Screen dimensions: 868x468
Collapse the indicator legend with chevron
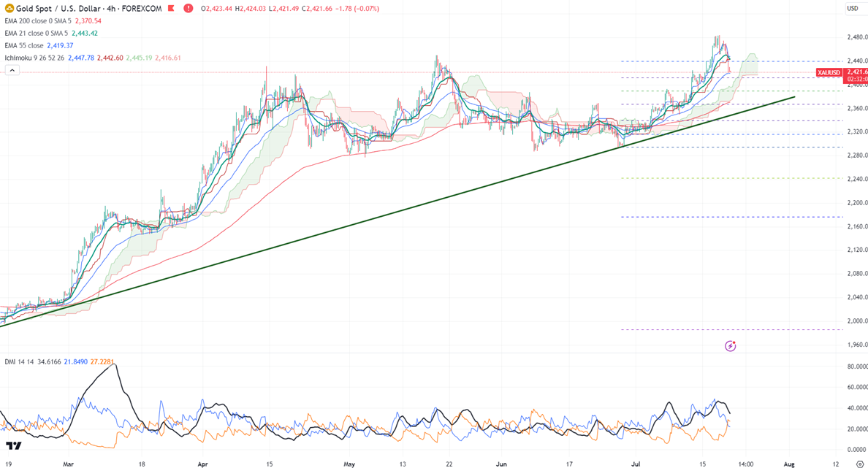click(x=12, y=70)
